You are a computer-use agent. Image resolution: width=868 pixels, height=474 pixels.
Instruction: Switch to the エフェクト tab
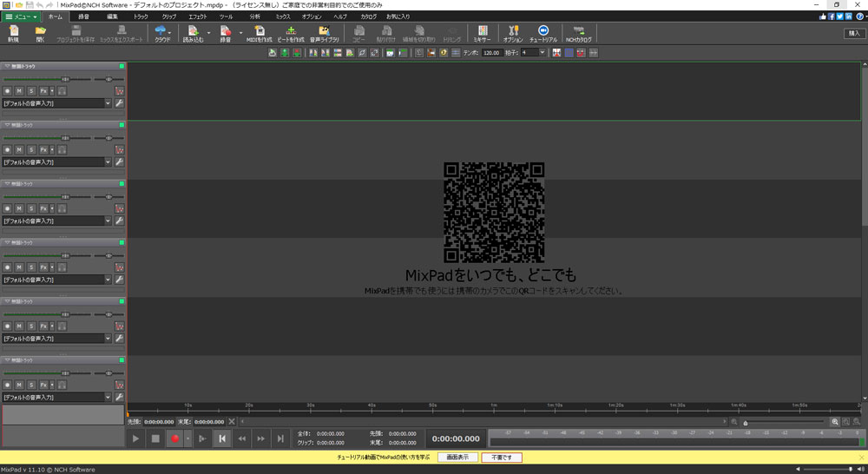coord(198,16)
